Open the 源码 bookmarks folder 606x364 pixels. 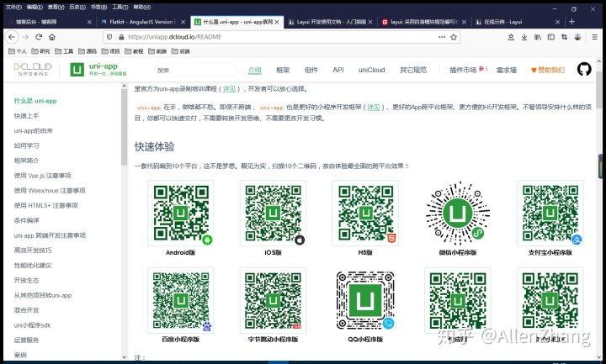pyautogui.click(x=88, y=51)
